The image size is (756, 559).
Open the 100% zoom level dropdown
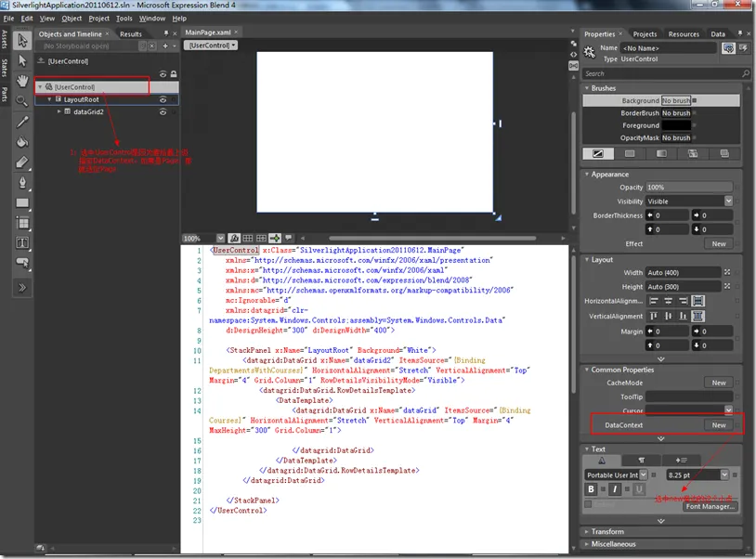click(x=220, y=238)
